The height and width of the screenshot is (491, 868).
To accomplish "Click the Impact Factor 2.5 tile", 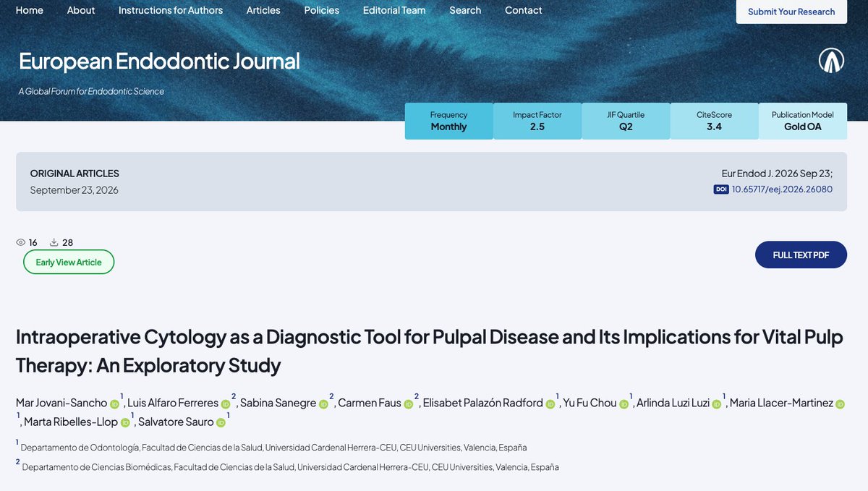I will [x=537, y=121].
